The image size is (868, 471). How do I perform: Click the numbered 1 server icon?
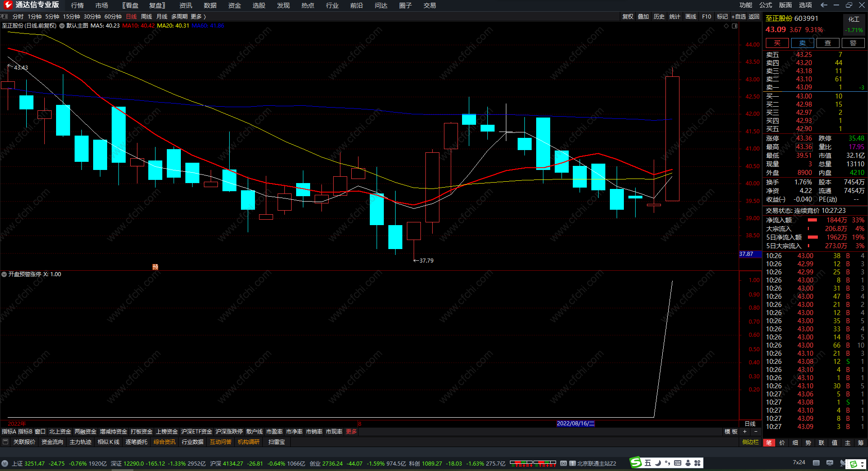[x=572, y=463]
